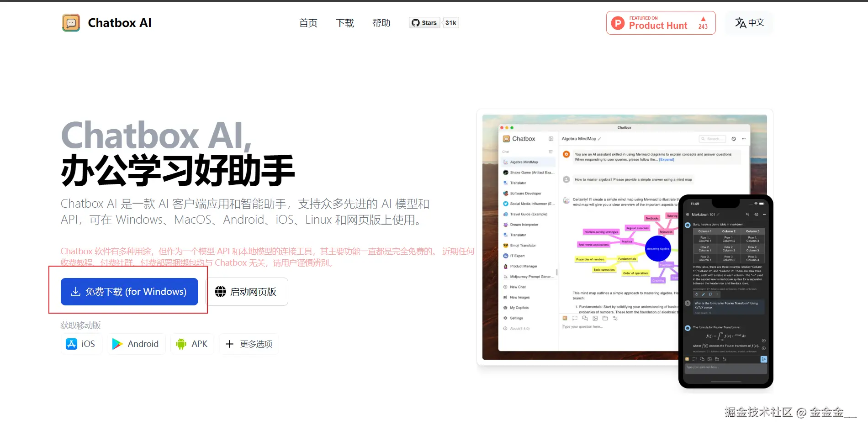The image size is (868, 430).
Task: Open Settings in the screenshot sidebar
Action: (528, 318)
